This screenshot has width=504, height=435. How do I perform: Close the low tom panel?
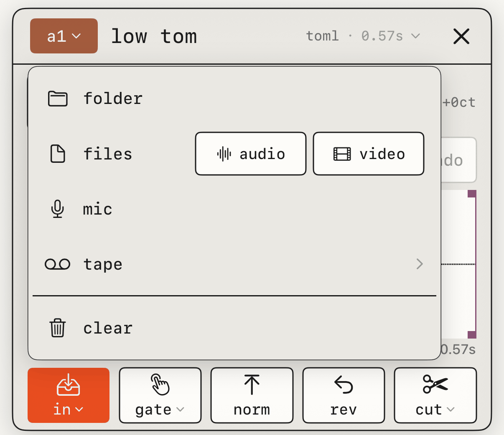461,36
